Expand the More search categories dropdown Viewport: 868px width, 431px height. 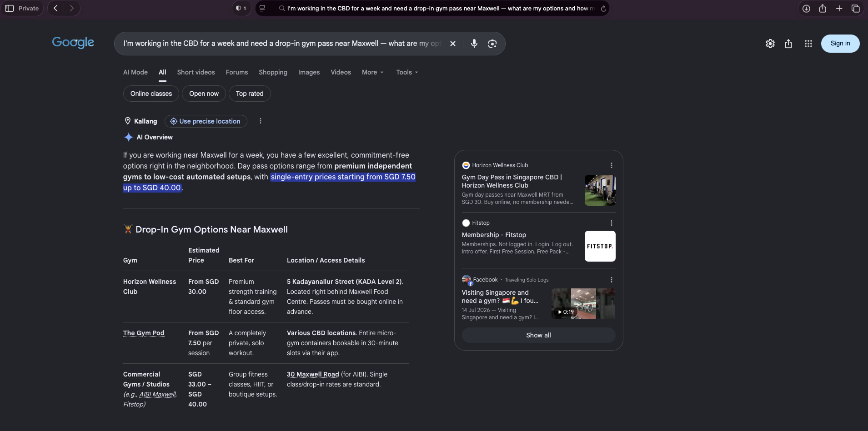point(373,72)
